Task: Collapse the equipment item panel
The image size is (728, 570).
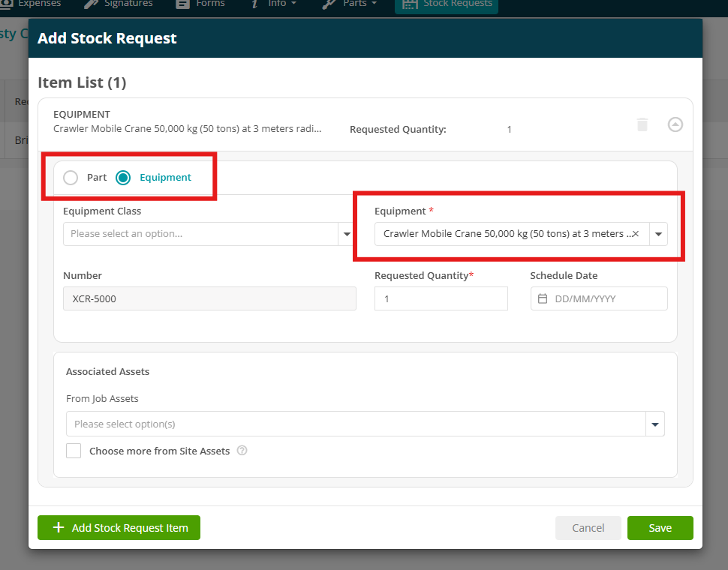Action: pyautogui.click(x=675, y=124)
